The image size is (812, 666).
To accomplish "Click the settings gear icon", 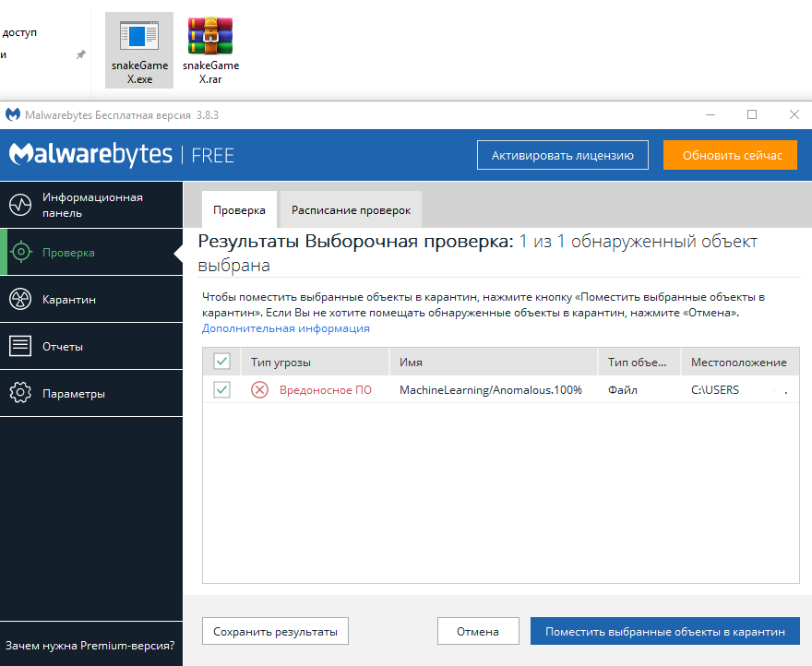I will 20,393.
